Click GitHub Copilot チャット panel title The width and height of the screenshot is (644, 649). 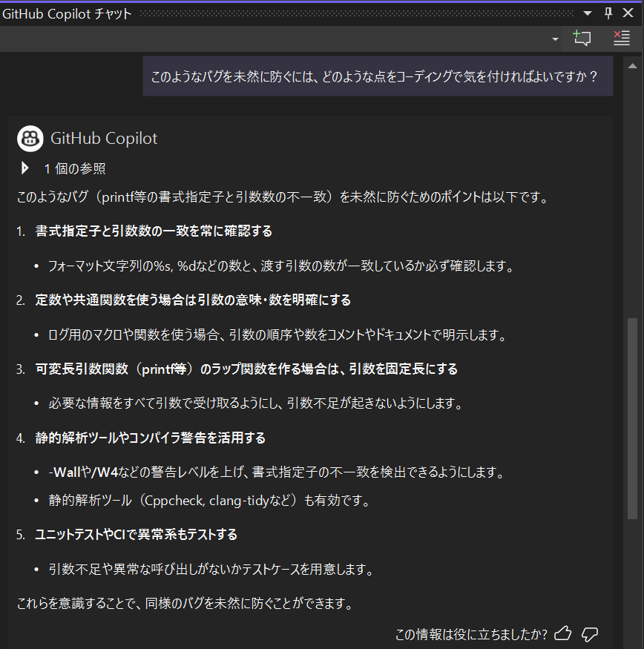(67, 13)
